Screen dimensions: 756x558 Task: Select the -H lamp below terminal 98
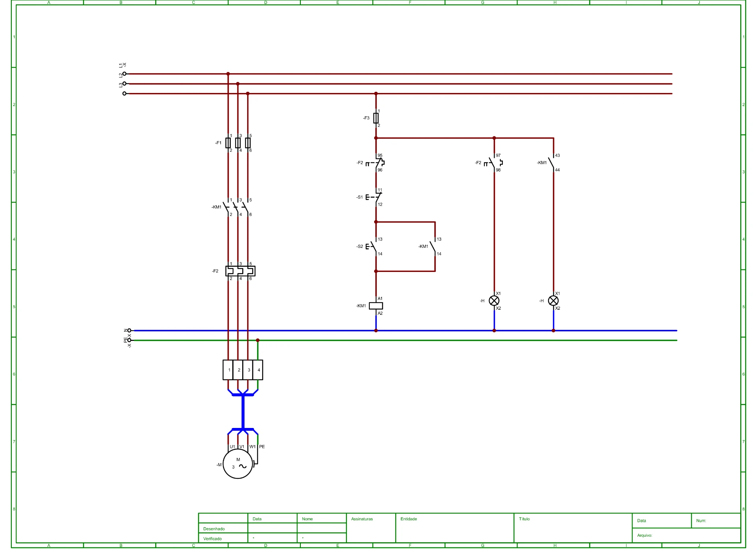494,301
